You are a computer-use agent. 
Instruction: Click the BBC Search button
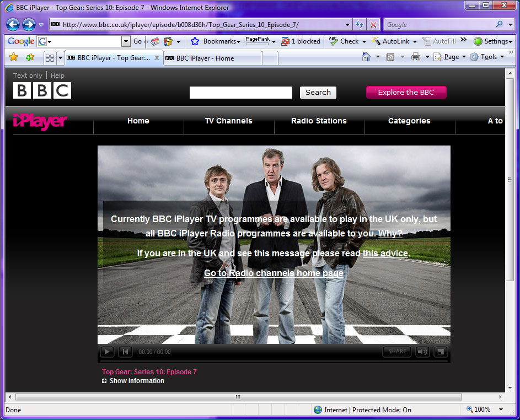(318, 93)
